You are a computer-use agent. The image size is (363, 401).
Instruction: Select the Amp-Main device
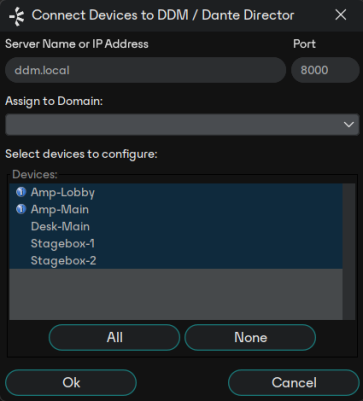[x=176, y=209]
